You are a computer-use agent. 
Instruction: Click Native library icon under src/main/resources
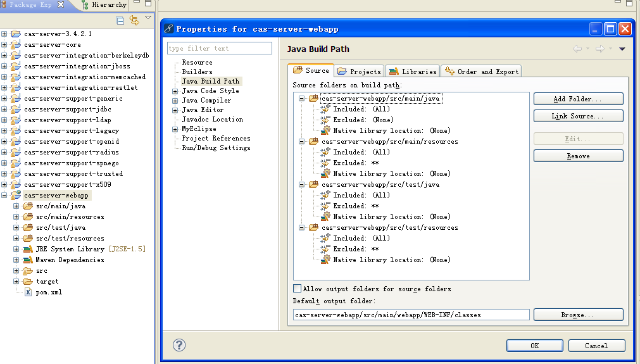(x=325, y=173)
